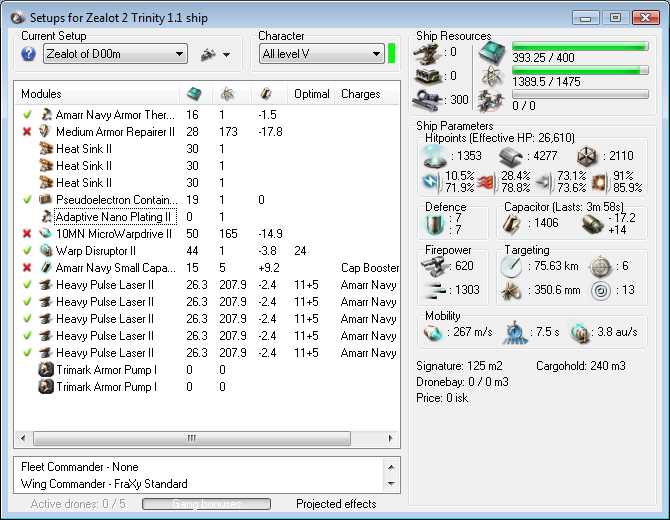Toggle Warp Disruptor II checkmark

27,251
